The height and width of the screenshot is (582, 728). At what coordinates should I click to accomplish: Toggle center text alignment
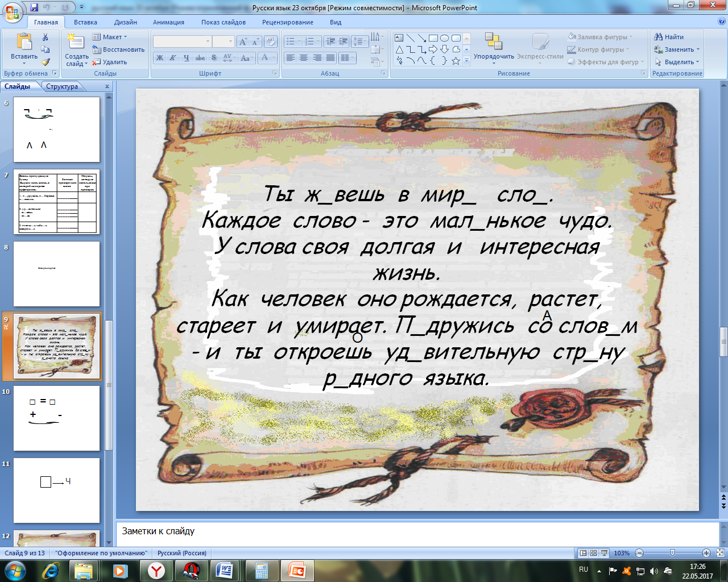[x=304, y=58]
